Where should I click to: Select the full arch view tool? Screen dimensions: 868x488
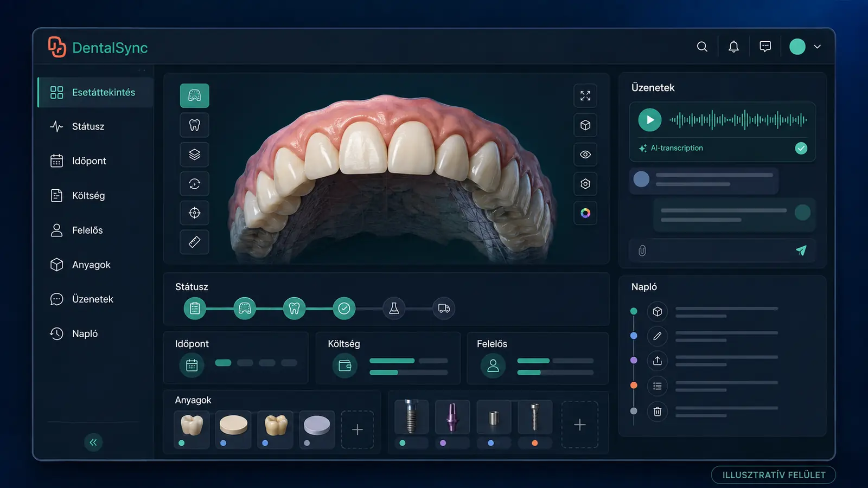coord(194,96)
